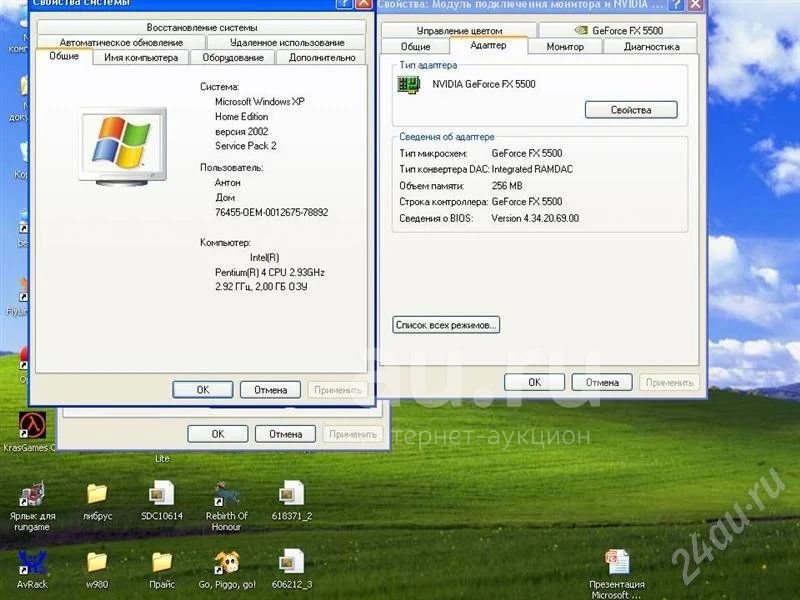This screenshot has height=600, width=800.
Task: Click the BIOS Version 4.34.20.69.00 text
Action: coord(535,218)
